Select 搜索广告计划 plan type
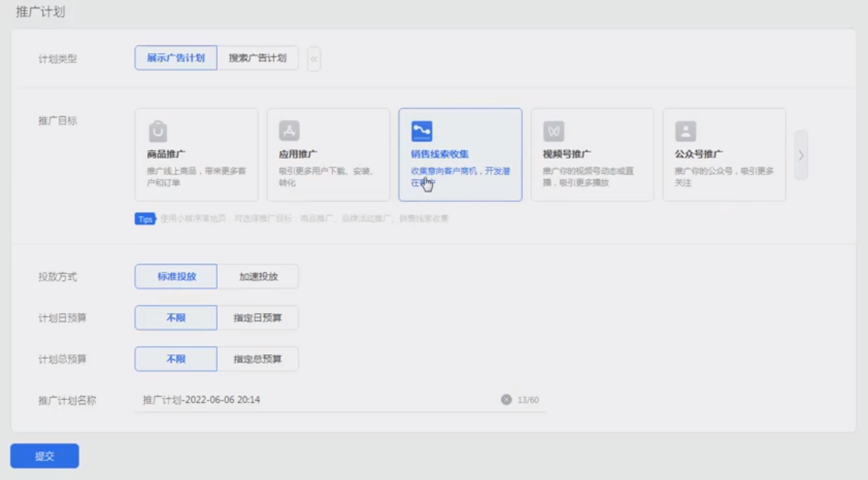Screen dimensions: 868x480 point(258,58)
